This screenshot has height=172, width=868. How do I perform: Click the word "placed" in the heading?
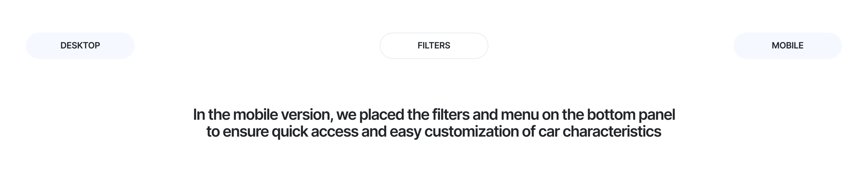click(x=381, y=115)
